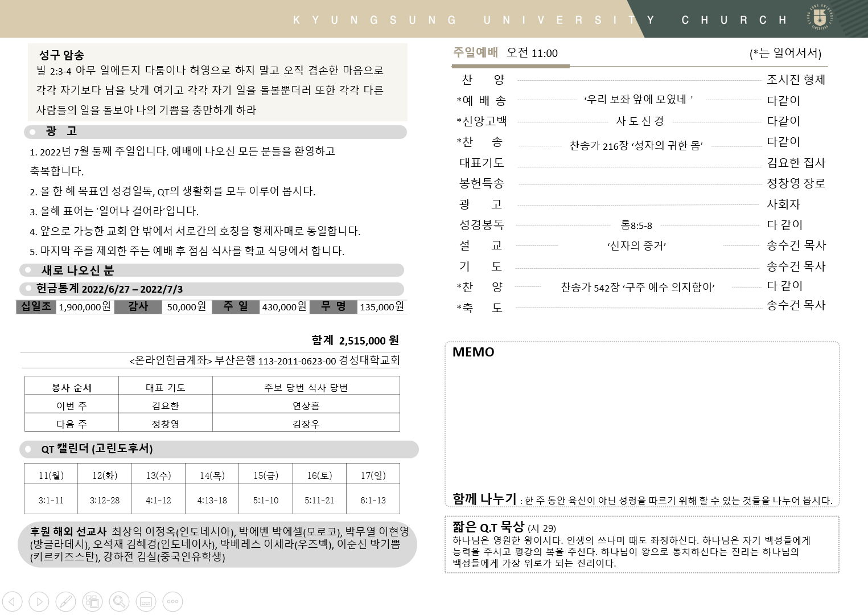
Task: Activate the zoom magnifier tool
Action: pos(119,601)
